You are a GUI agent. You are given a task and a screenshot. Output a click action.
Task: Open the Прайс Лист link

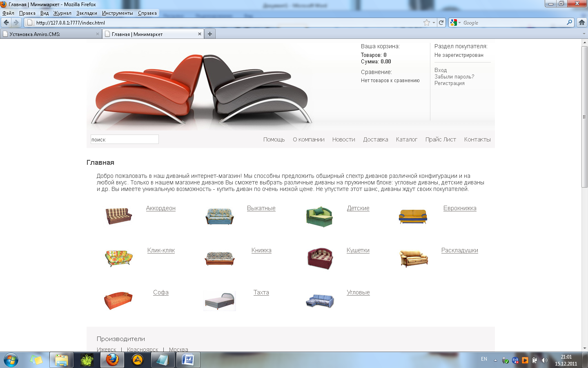[x=441, y=139]
